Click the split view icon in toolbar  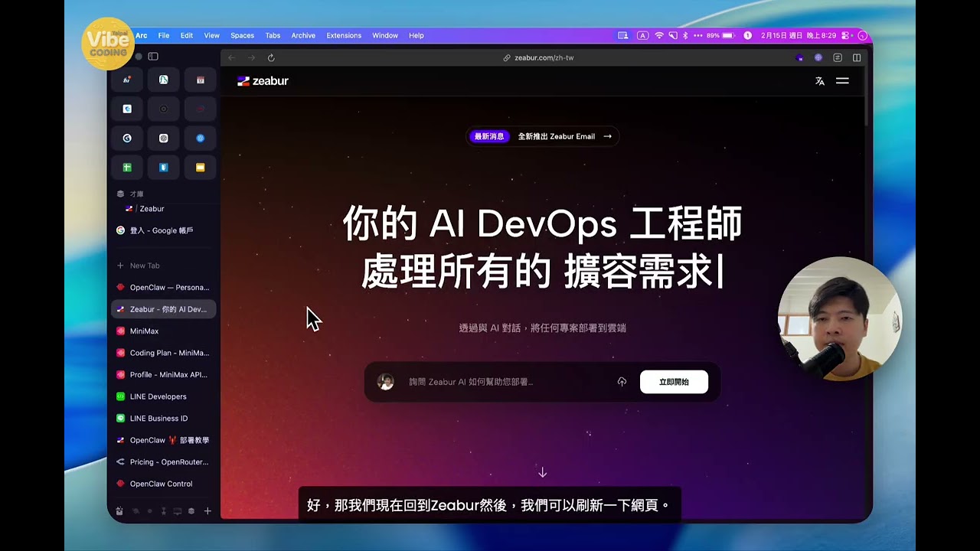[x=857, y=57]
